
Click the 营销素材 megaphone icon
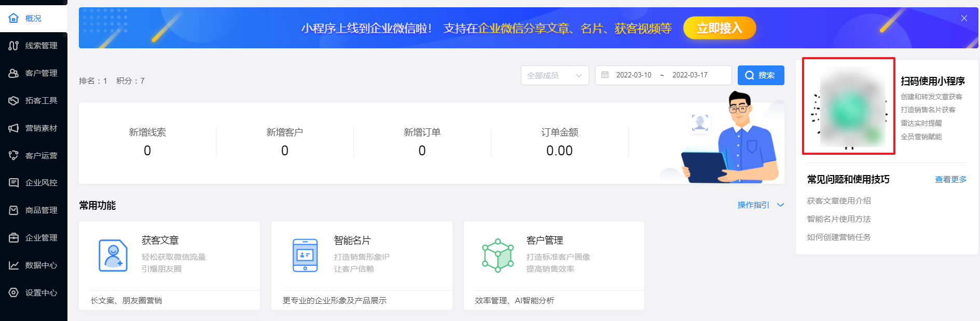tap(13, 128)
